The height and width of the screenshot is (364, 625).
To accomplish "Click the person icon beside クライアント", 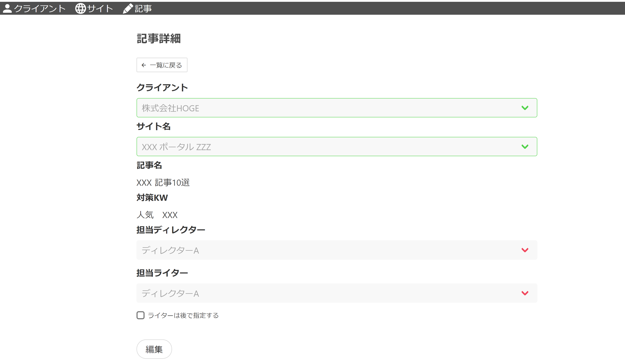I will point(7,8).
